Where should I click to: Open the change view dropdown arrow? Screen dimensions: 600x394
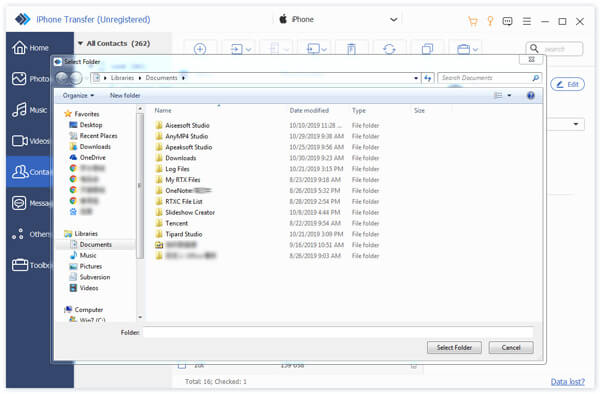(x=509, y=95)
